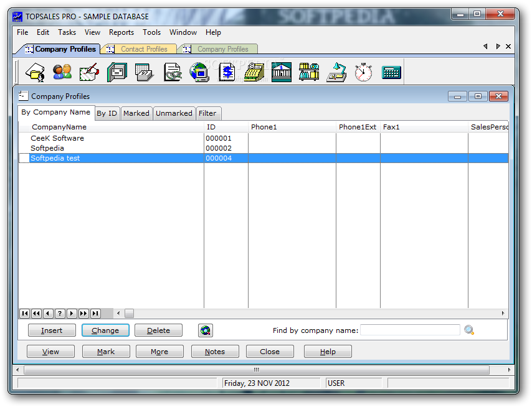
Task: Click the magnifier search icon
Action: click(x=469, y=330)
